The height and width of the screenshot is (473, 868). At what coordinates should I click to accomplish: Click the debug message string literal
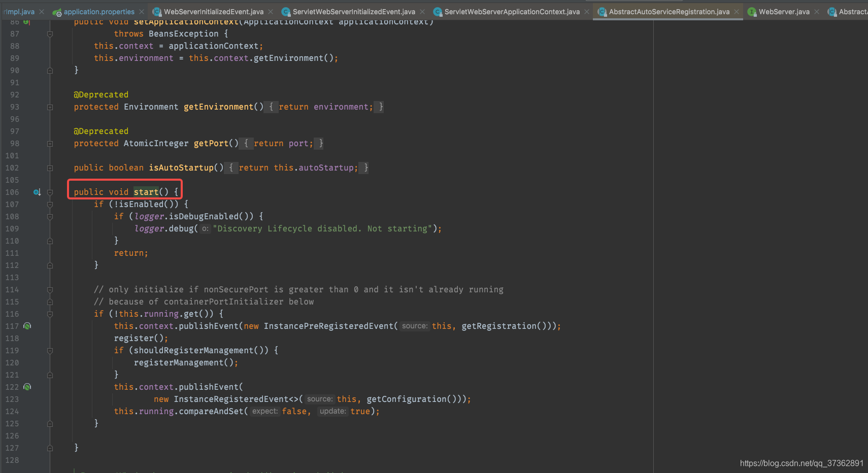click(322, 228)
